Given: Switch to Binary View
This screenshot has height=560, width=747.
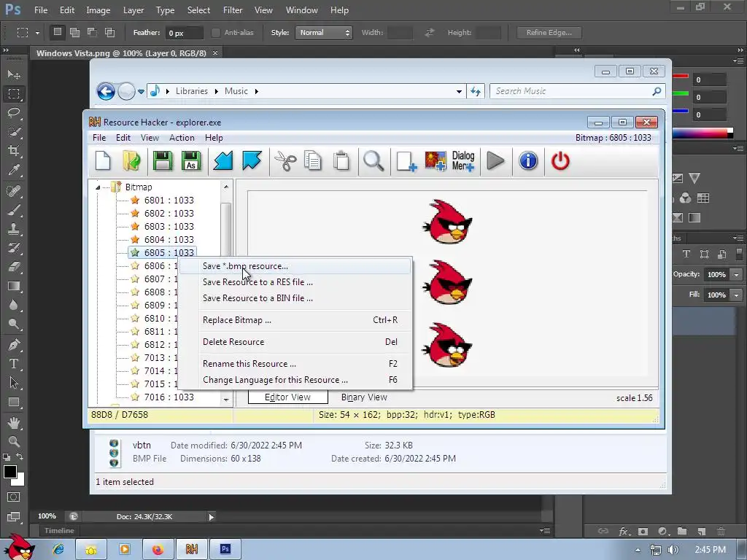Looking at the screenshot, I should [x=364, y=397].
